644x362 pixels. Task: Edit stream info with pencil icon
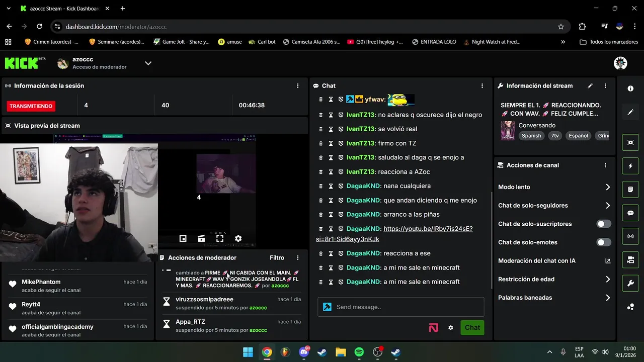[590, 86]
